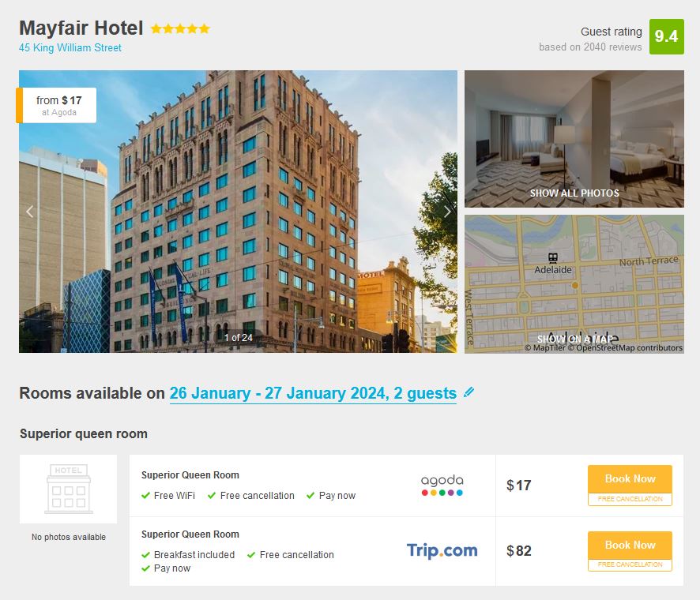Click the Mayfair Hotel title

click(x=81, y=28)
